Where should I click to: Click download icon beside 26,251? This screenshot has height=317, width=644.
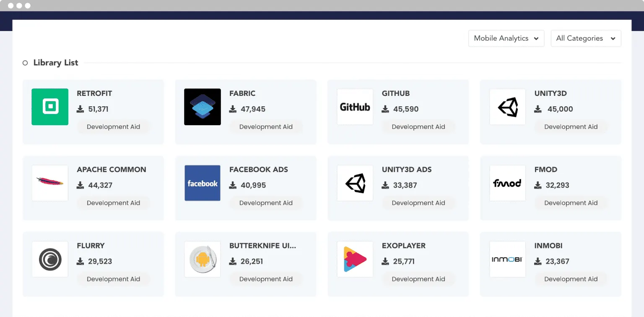tap(233, 262)
